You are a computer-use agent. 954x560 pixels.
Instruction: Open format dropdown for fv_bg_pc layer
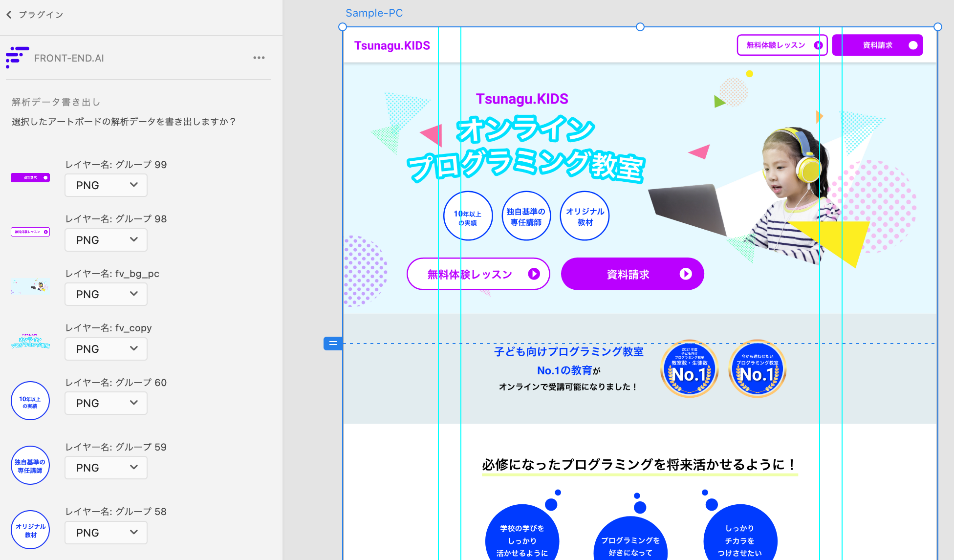point(106,294)
